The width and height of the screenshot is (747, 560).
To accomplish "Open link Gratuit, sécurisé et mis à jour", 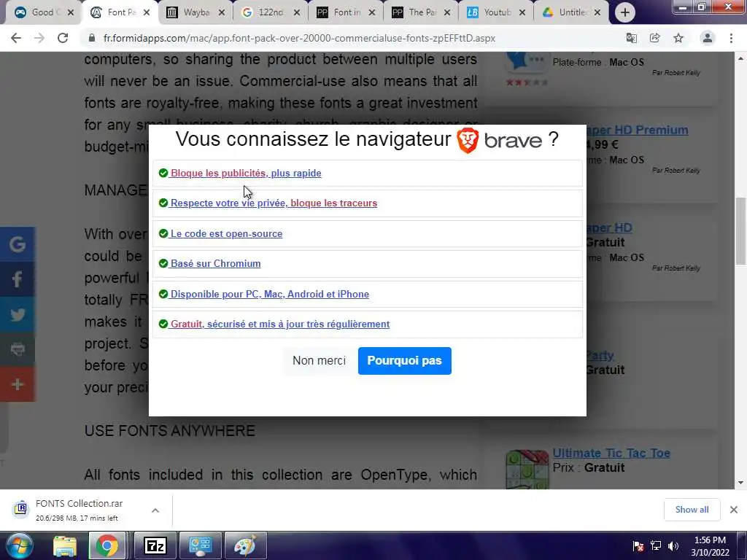I will (280, 324).
